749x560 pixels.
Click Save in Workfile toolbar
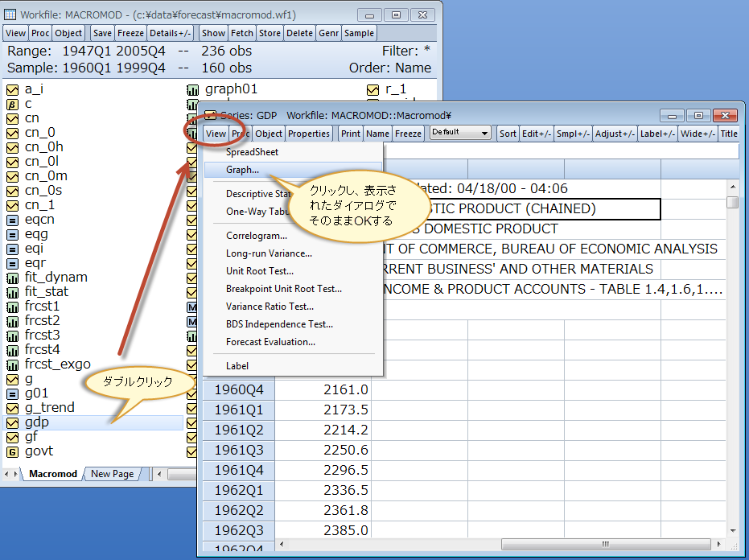pos(102,33)
